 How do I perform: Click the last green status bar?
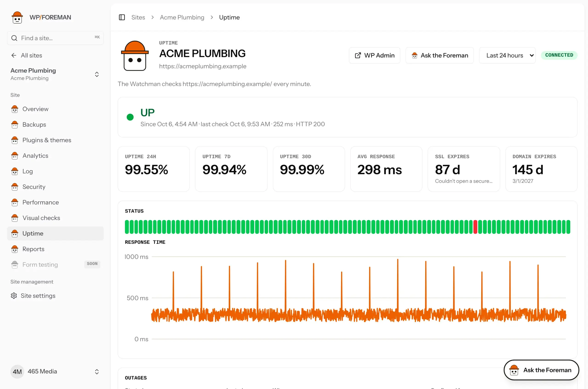click(568, 227)
